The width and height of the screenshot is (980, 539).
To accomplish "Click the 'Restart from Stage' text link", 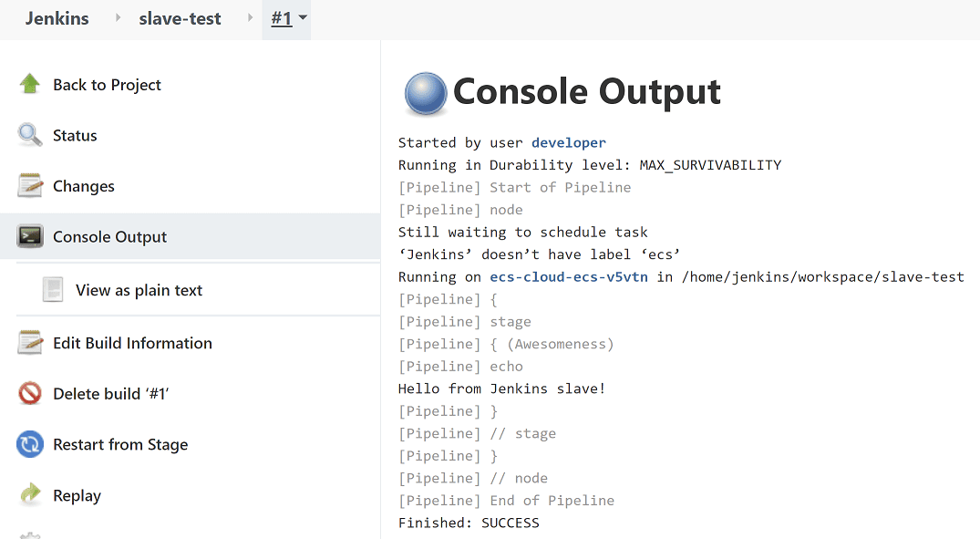I will pos(120,444).
